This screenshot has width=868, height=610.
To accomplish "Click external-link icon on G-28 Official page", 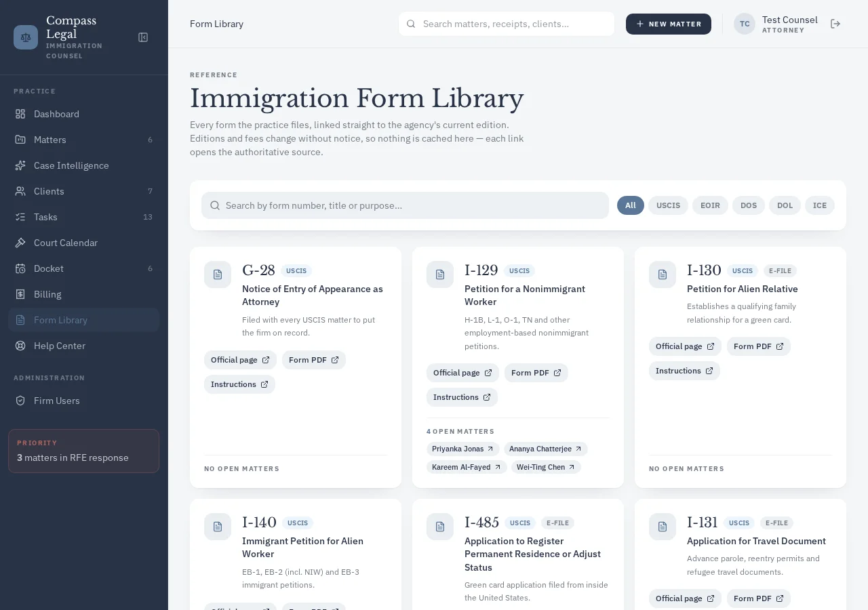I will [265, 360].
